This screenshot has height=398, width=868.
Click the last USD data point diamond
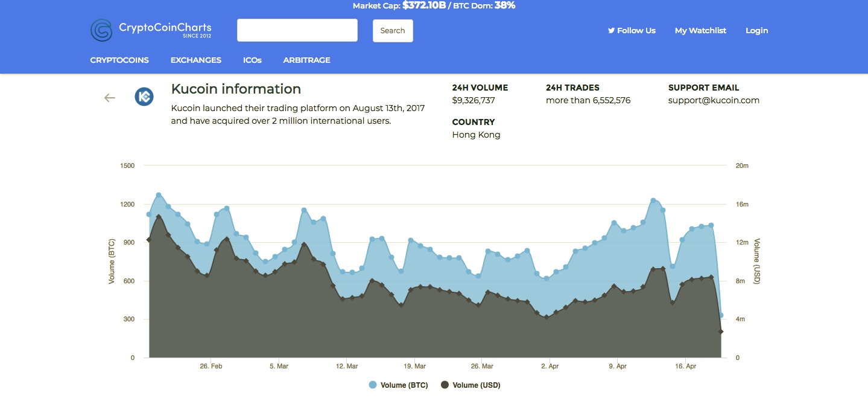click(x=721, y=332)
